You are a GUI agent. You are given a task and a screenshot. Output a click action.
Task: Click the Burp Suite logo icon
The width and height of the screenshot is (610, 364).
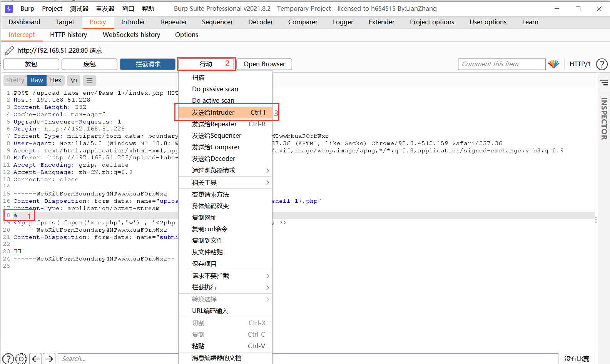tap(9, 8)
